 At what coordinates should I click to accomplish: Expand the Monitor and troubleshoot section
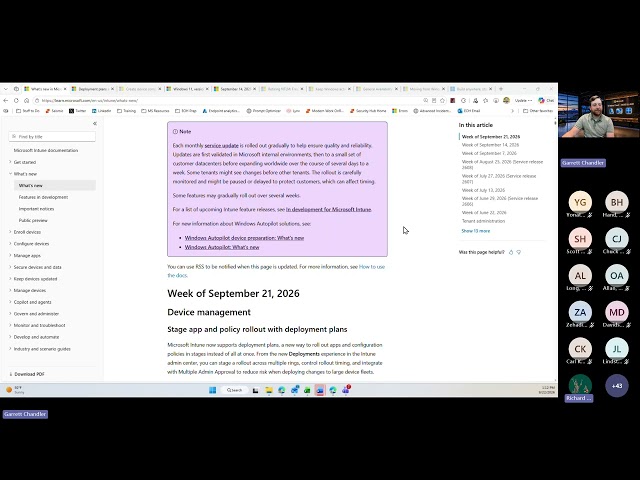(x=37, y=325)
